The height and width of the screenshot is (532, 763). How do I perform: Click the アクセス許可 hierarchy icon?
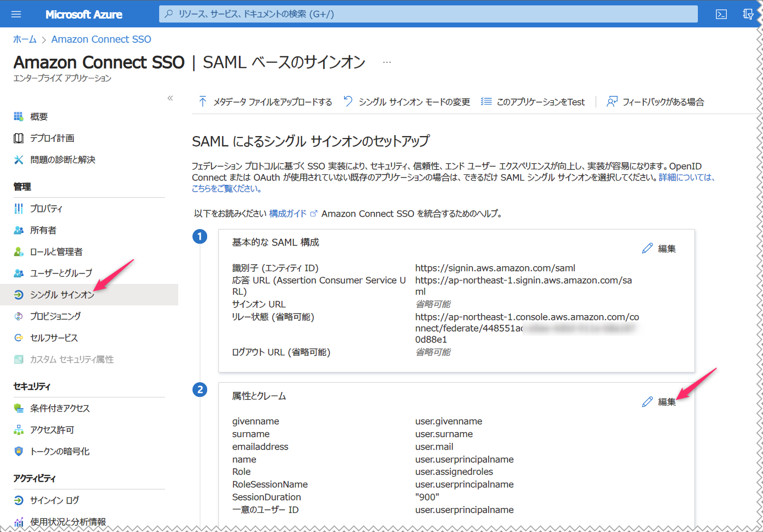click(19, 430)
